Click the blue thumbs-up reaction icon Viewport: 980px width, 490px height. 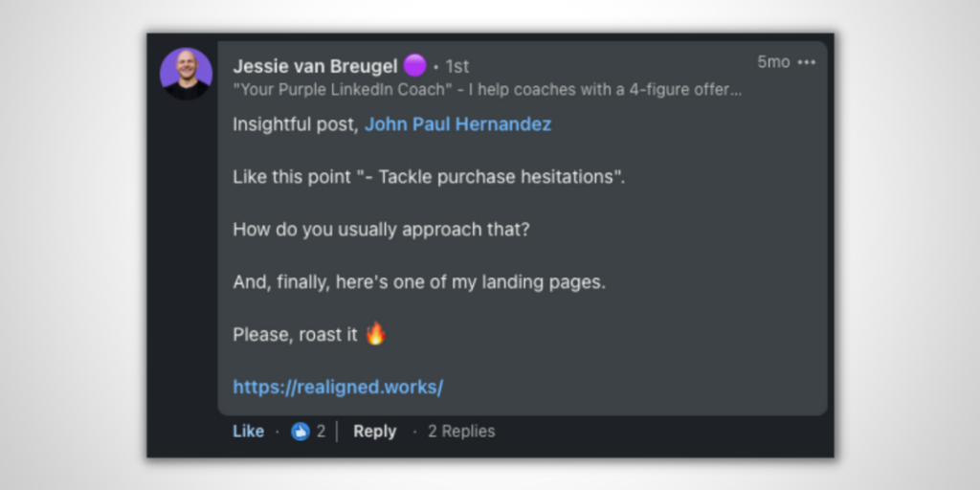click(301, 432)
